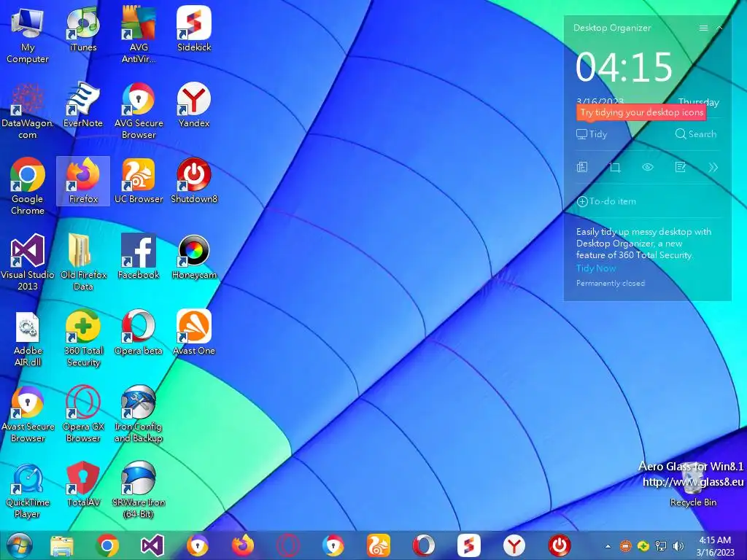Screen dimensions: 747x560
Task: Open the Facebook desktop shortcut
Action: click(x=138, y=257)
